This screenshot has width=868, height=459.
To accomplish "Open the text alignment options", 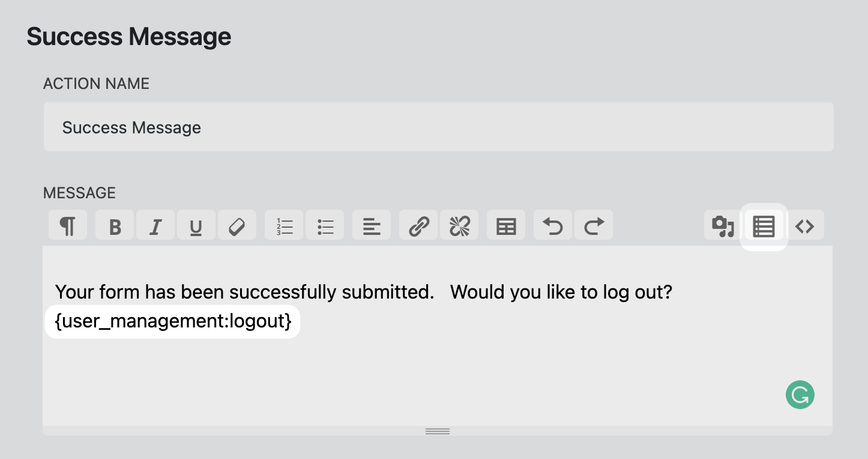I will [x=372, y=226].
